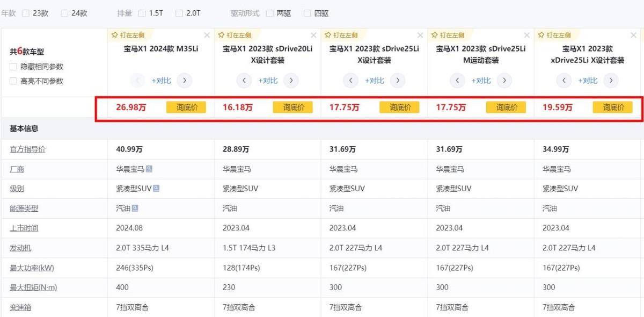Enable 高亮不同参数 option
Screen dimensions: 644x317
[x=13, y=81]
